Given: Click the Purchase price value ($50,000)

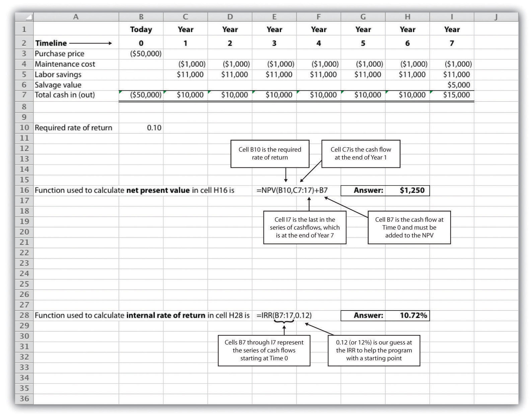Looking at the screenshot, I should pyautogui.click(x=146, y=54).
